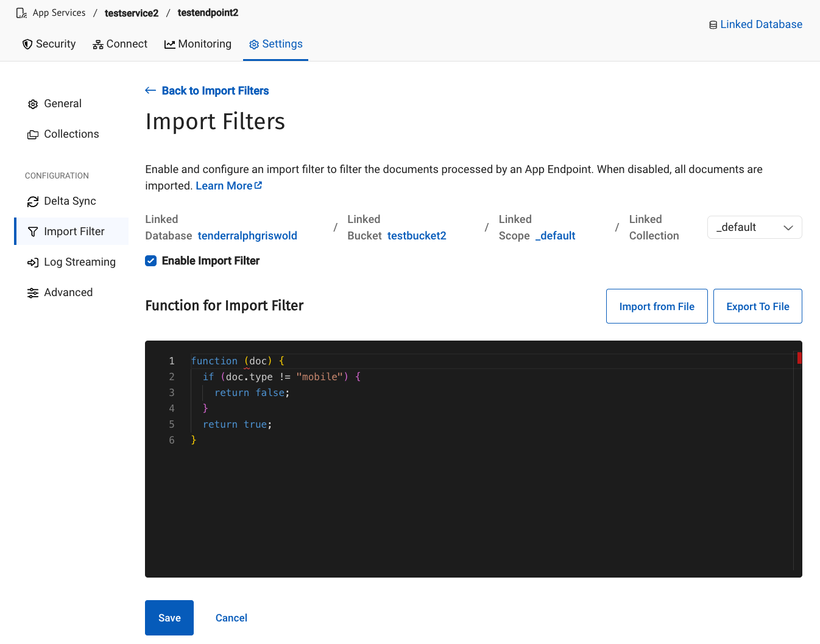820x644 pixels.
Task: Click the Monitoring chart icon
Action: click(x=170, y=44)
